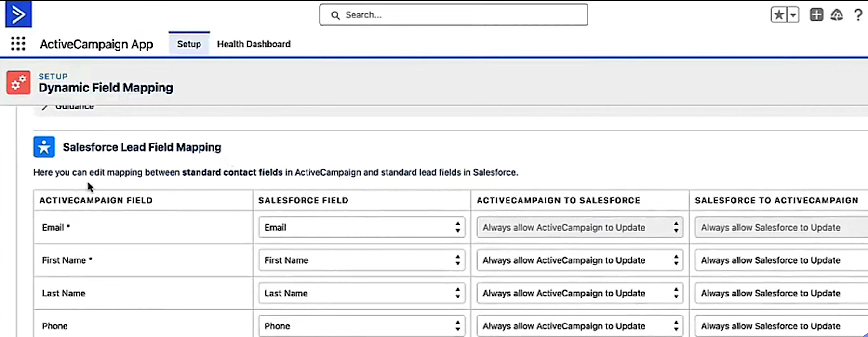Open the Help question mark icon
Viewport: 868px width, 337px height.
pos(858,15)
